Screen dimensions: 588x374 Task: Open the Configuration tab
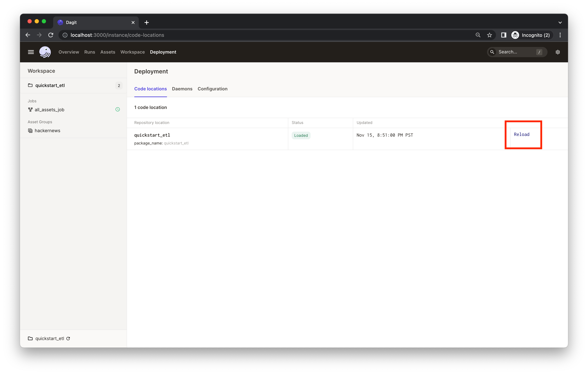(x=212, y=89)
